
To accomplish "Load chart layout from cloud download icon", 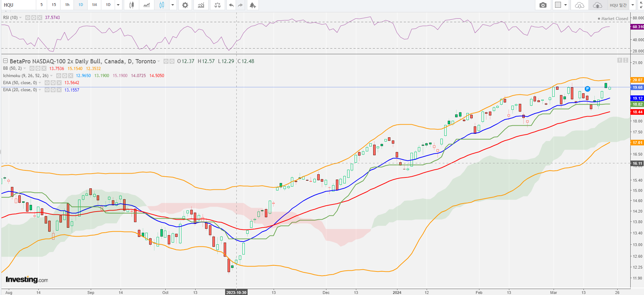I will pyautogui.click(x=579, y=5).
